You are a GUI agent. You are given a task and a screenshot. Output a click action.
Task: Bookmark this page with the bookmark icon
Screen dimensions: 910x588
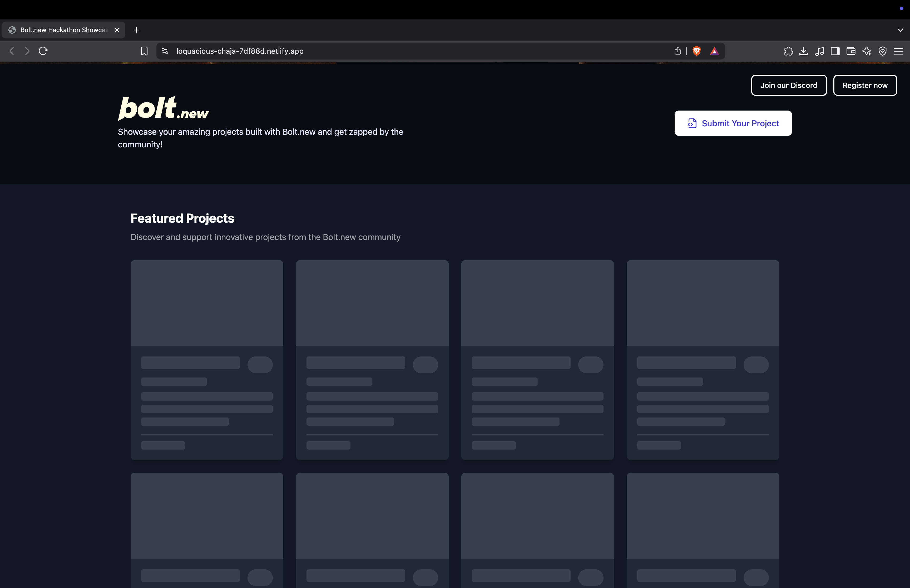click(144, 51)
